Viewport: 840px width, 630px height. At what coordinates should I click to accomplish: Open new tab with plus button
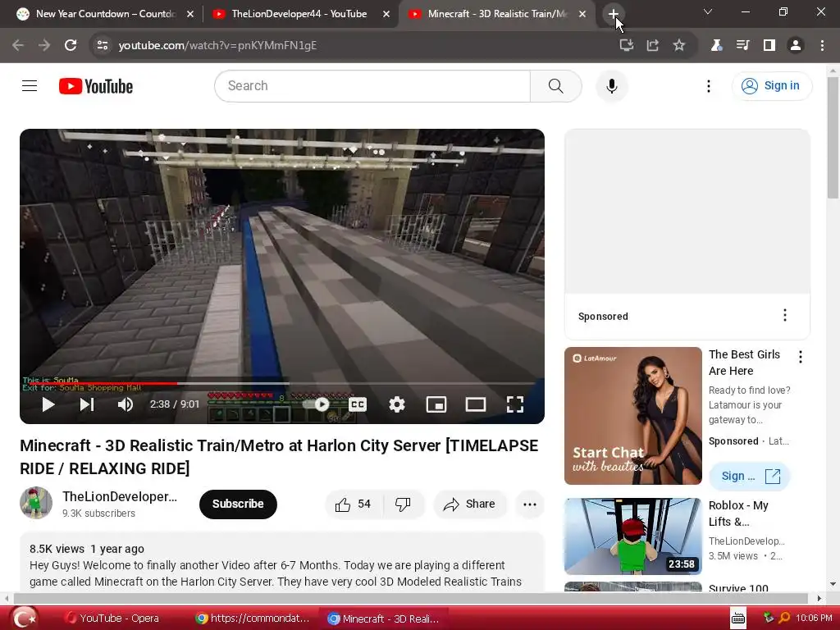click(x=614, y=14)
